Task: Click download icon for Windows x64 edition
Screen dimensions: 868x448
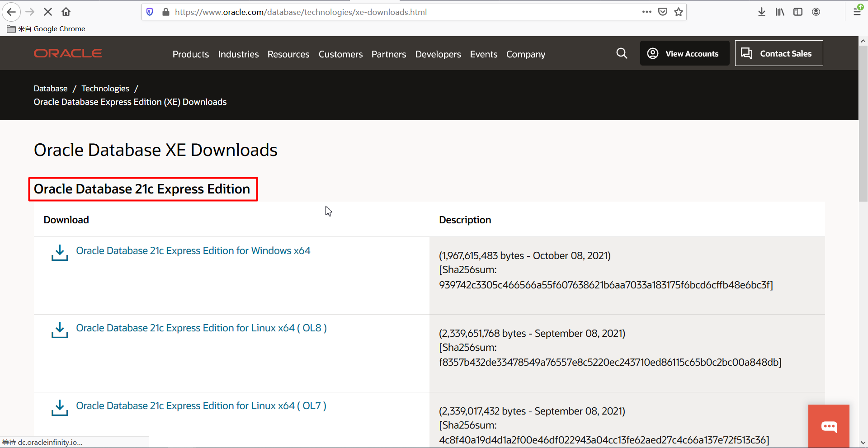Action: pyautogui.click(x=60, y=253)
